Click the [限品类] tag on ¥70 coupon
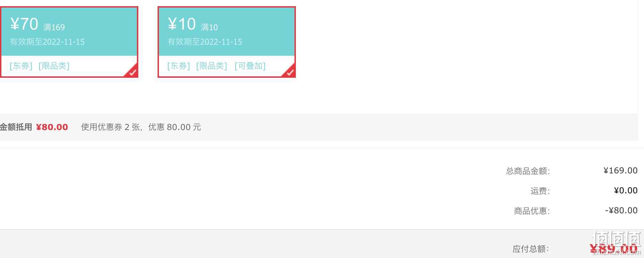This screenshot has height=258, width=644. coord(54,66)
